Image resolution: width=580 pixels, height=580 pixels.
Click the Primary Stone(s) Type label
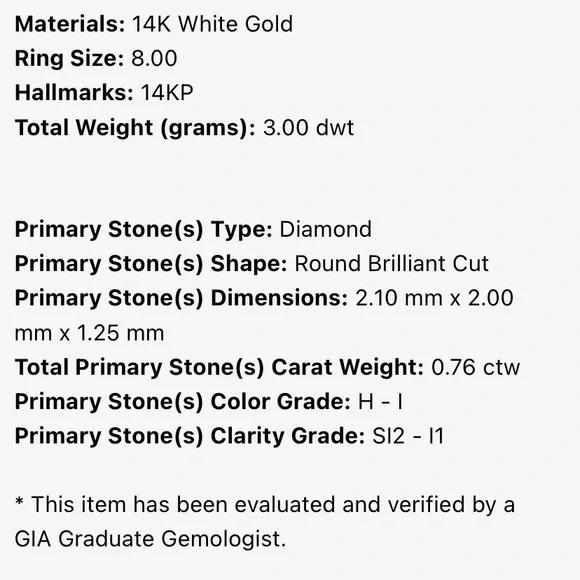point(144,230)
